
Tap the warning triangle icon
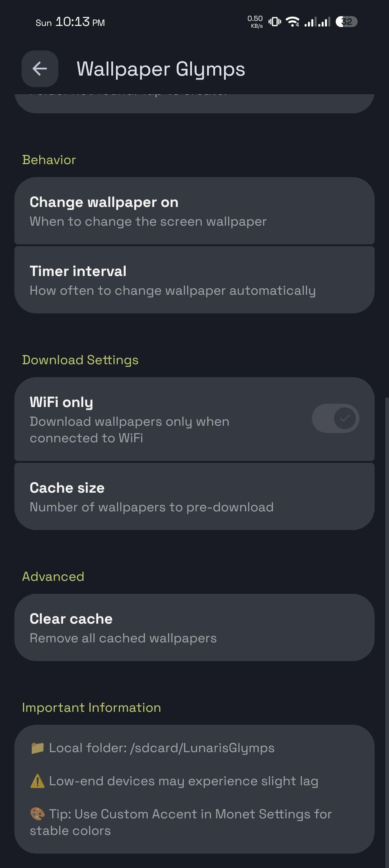pyautogui.click(x=37, y=781)
